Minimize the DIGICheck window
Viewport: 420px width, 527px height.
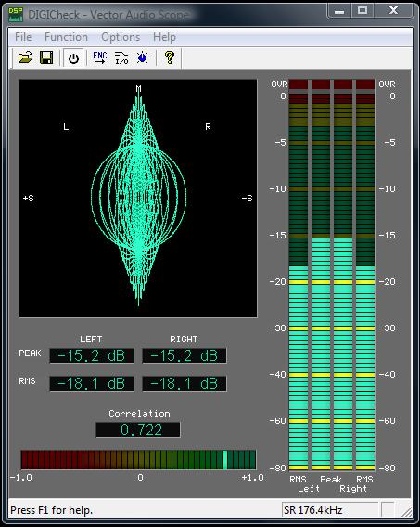pos(339,11)
